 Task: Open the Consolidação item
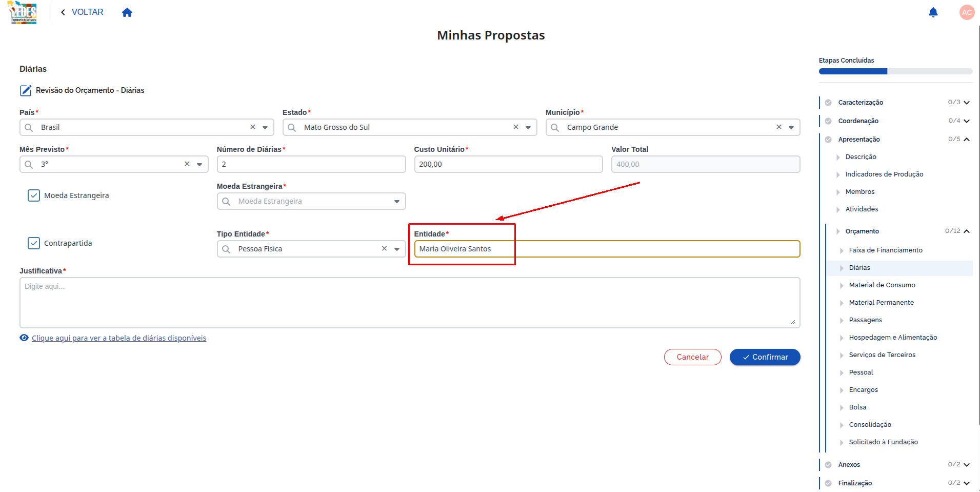870,425
